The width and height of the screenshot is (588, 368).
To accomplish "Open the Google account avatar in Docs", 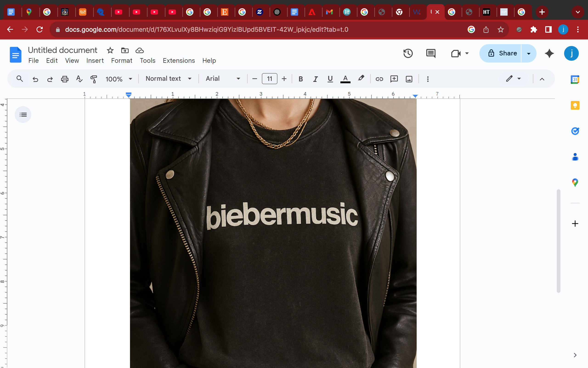I will (571, 53).
